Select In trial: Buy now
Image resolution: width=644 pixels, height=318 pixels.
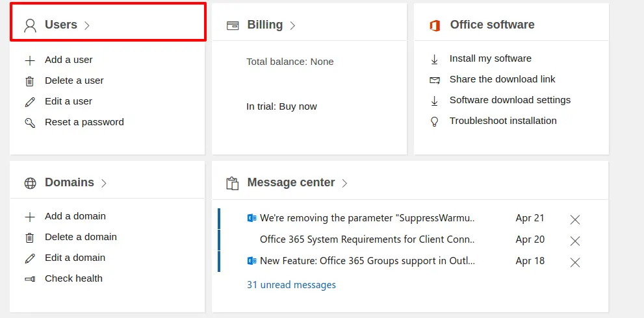(x=282, y=106)
